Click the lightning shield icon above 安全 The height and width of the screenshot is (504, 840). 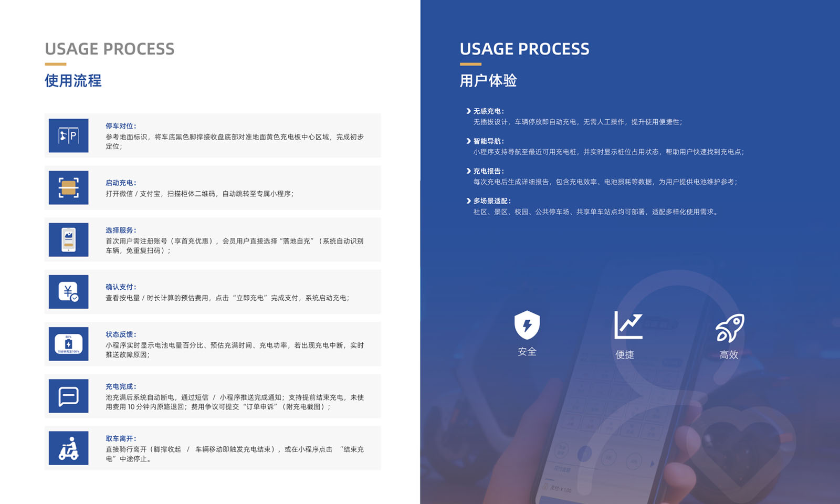(527, 325)
